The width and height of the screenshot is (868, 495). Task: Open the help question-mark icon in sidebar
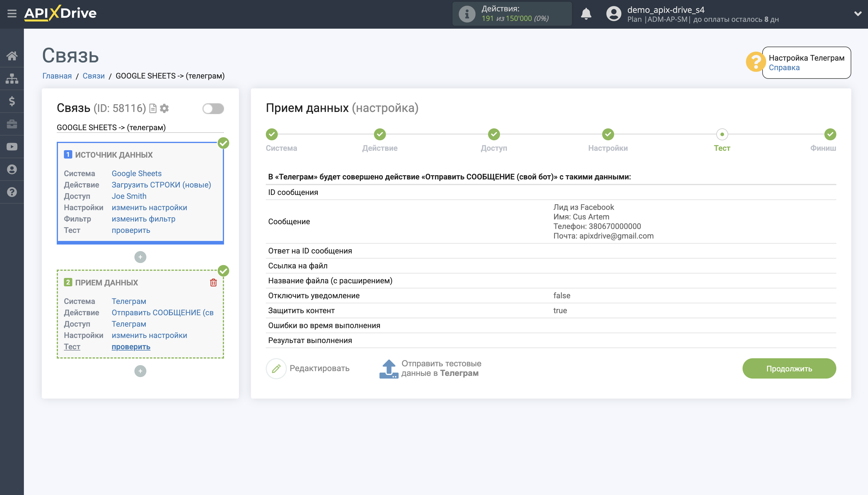[x=12, y=192]
